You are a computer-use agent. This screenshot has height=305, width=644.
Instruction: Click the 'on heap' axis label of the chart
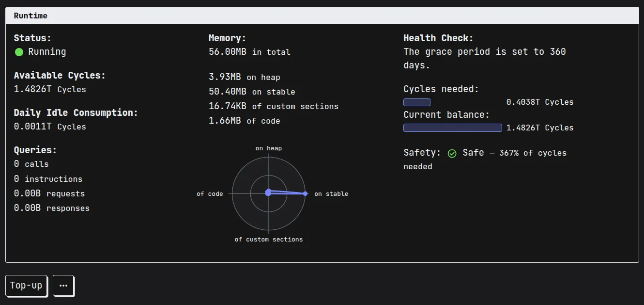point(268,148)
